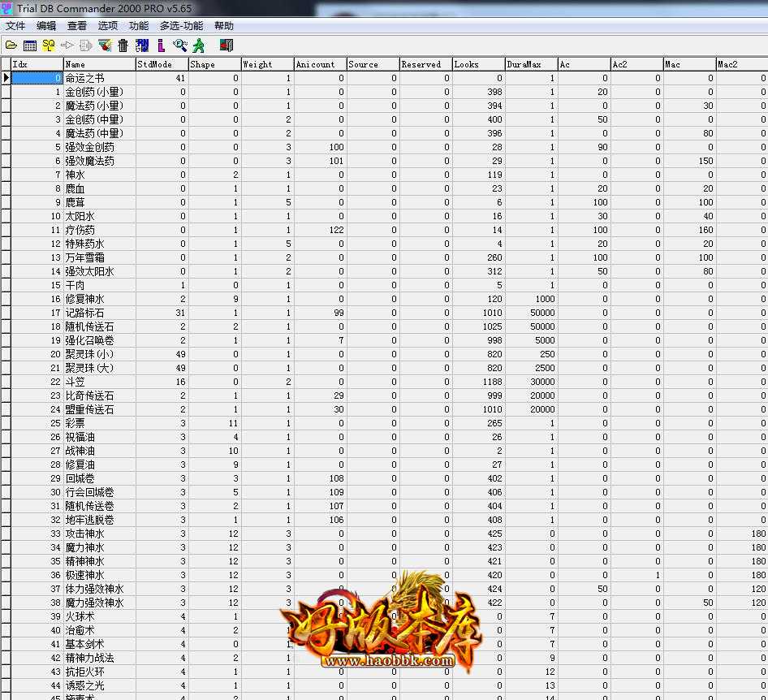Click the DuraMax column header
This screenshot has width=768, height=700.
click(x=532, y=64)
